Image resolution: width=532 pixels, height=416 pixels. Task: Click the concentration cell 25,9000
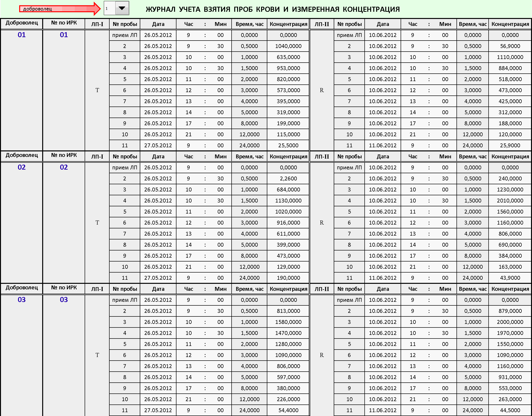(x=510, y=145)
